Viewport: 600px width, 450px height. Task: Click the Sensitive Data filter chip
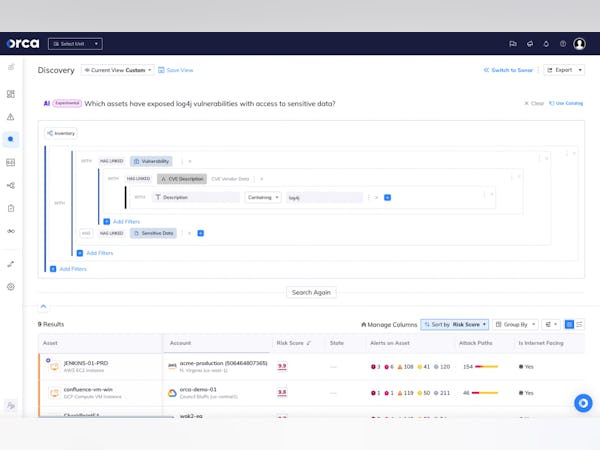[x=153, y=233]
